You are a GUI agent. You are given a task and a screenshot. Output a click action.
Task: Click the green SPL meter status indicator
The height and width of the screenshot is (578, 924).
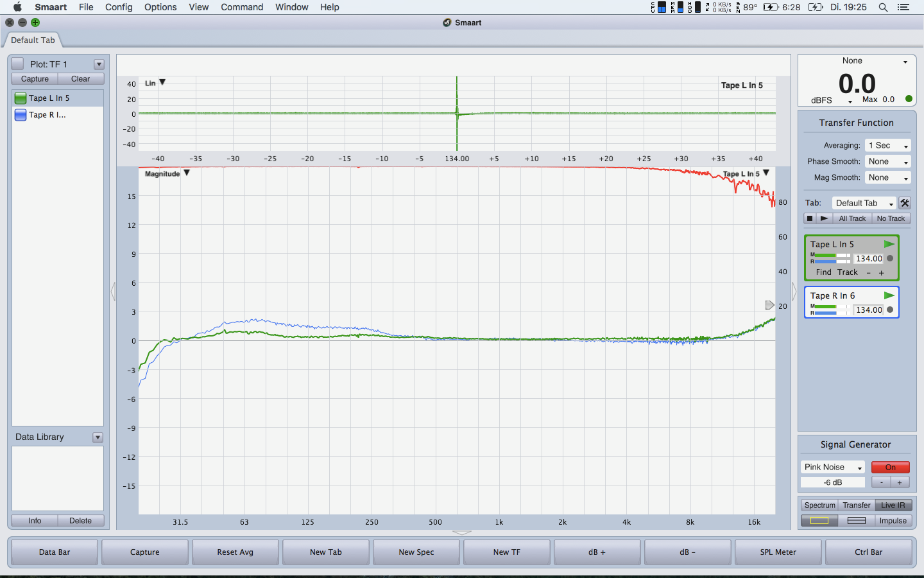tap(909, 99)
